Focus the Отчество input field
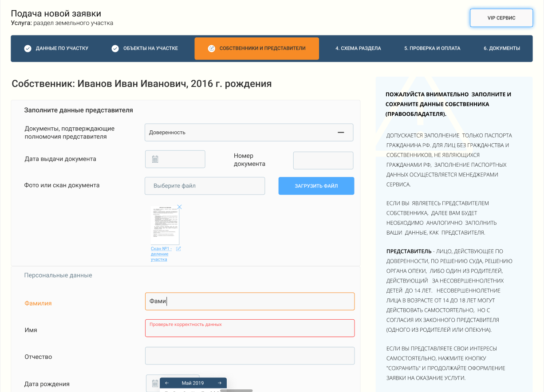Image resolution: width=544 pixels, height=392 pixels. click(x=250, y=356)
